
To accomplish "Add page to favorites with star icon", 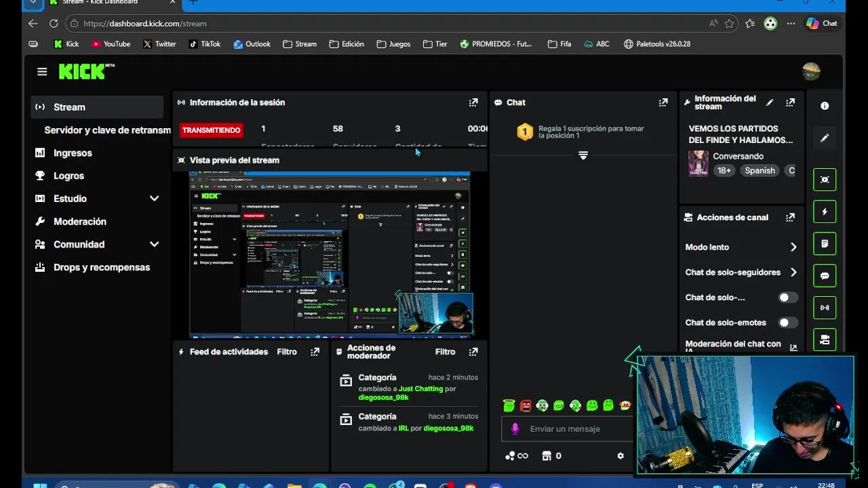I will (x=730, y=24).
